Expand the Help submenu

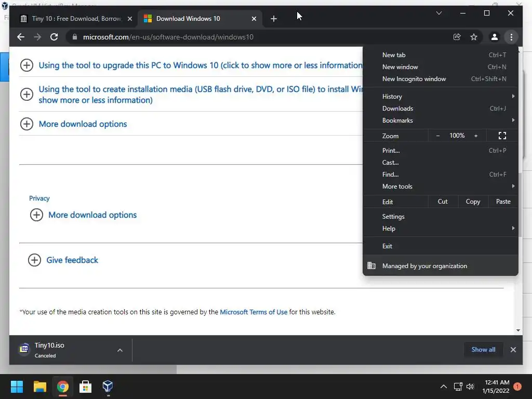441,229
